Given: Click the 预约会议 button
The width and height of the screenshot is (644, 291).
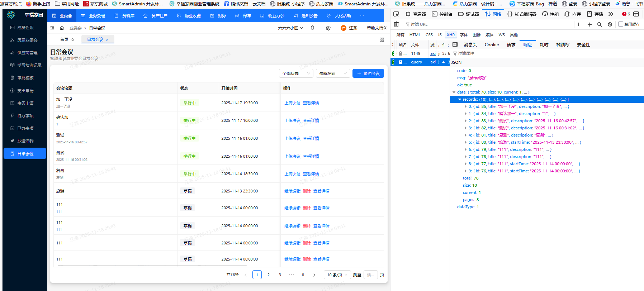Looking at the screenshot, I should tap(368, 73).
